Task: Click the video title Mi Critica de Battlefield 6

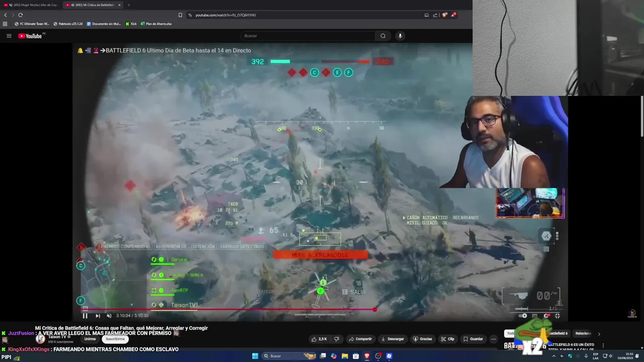Action: 121,328
